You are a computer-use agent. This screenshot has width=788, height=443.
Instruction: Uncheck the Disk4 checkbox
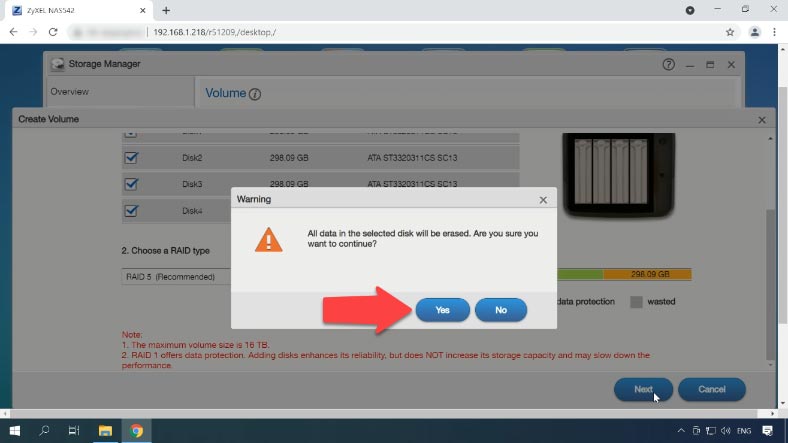coord(131,210)
